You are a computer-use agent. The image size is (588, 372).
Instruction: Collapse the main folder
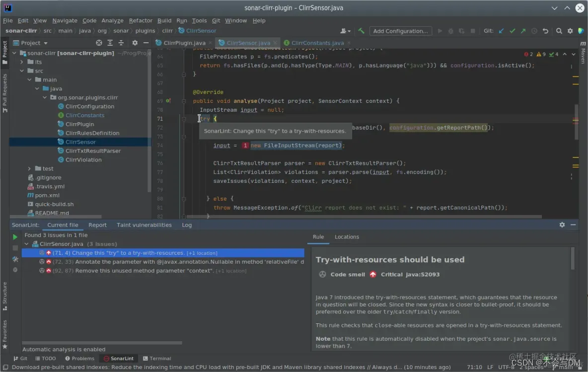pyautogui.click(x=30, y=79)
